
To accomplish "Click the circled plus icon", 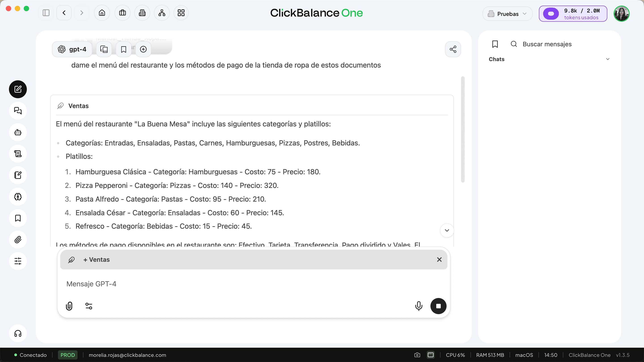I will pos(143,49).
